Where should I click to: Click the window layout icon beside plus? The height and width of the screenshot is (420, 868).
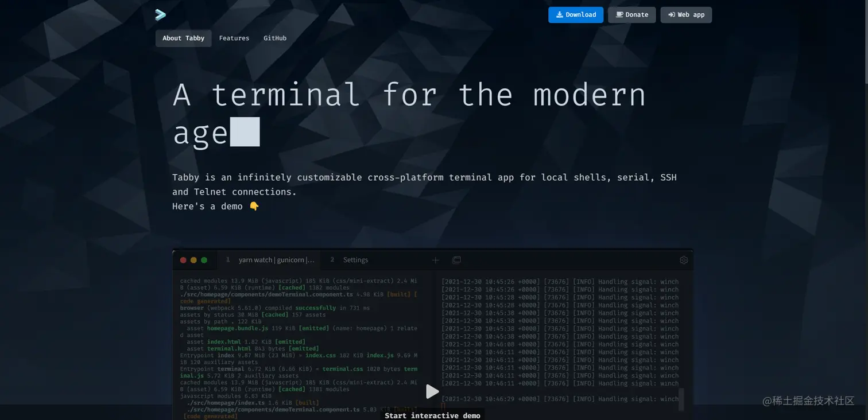[x=456, y=260]
